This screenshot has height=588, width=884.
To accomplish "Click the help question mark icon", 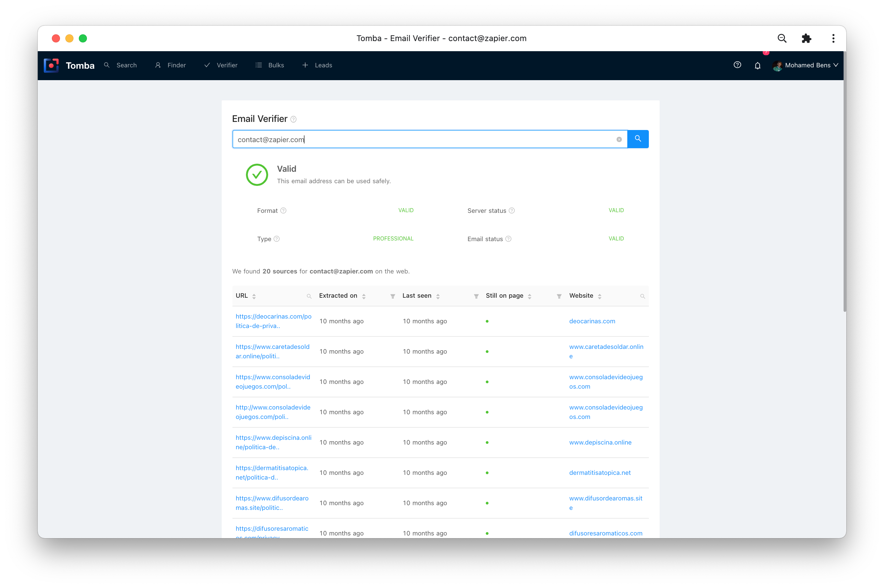I will pyautogui.click(x=737, y=65).
